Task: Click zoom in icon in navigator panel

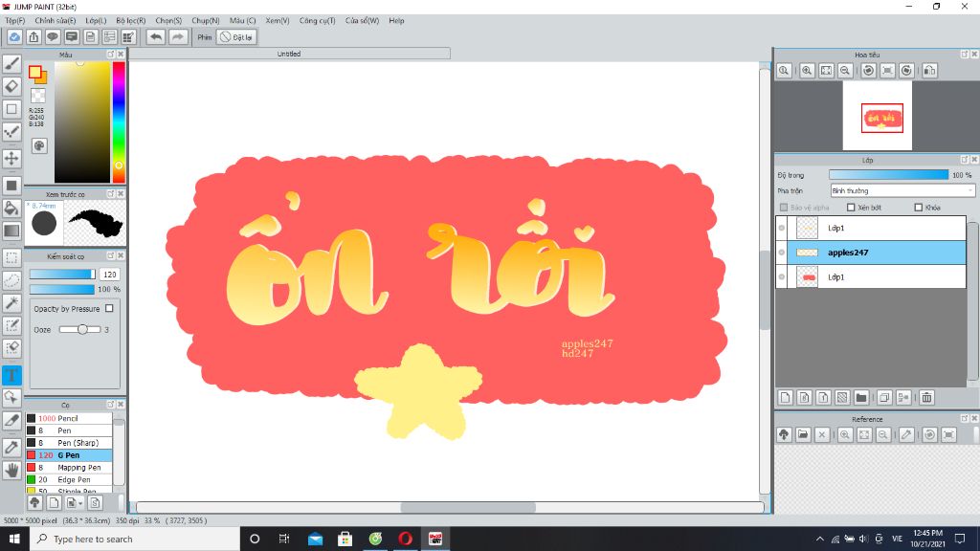Action: 807,71
